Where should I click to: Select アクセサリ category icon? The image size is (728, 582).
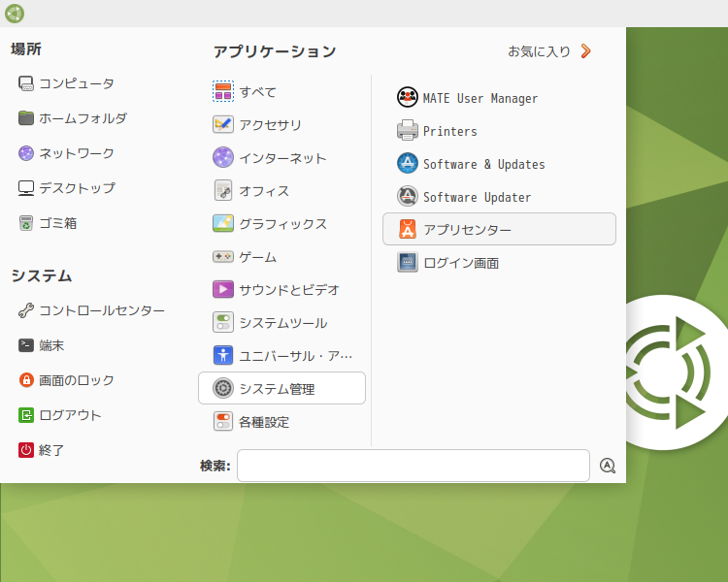click(x=223, y=124)
